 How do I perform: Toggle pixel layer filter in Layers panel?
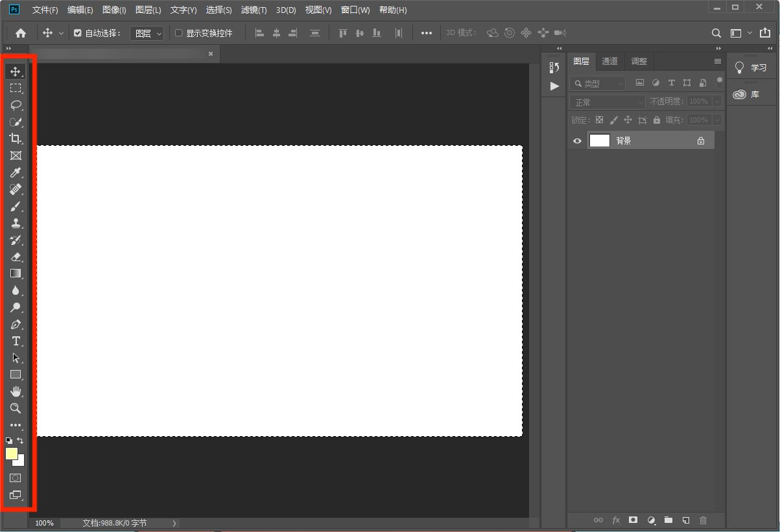[x=640, y=83]
